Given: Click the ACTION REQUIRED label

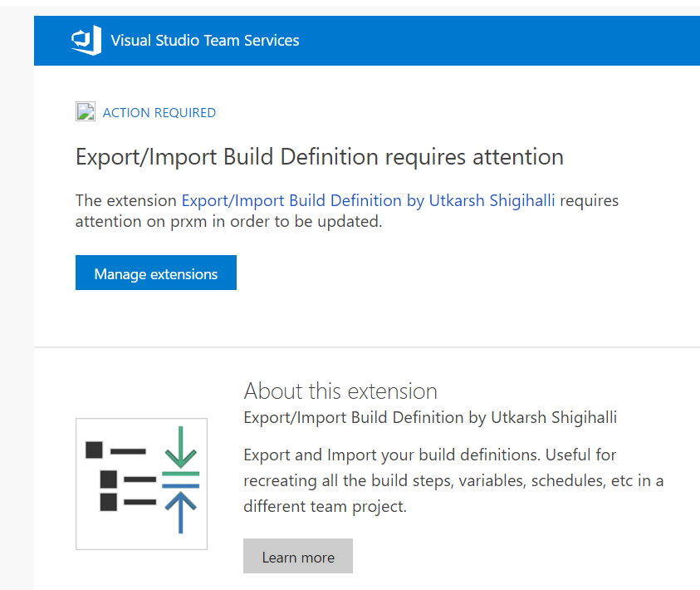Looking at the screenshot, I should tap(159, 112).
